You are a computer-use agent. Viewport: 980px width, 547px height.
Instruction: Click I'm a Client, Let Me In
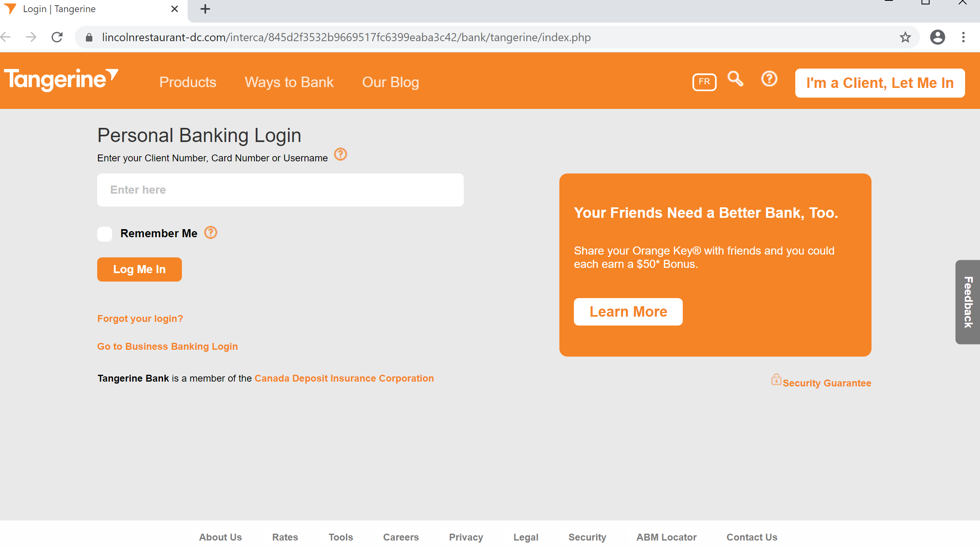(x=880, y=83)
